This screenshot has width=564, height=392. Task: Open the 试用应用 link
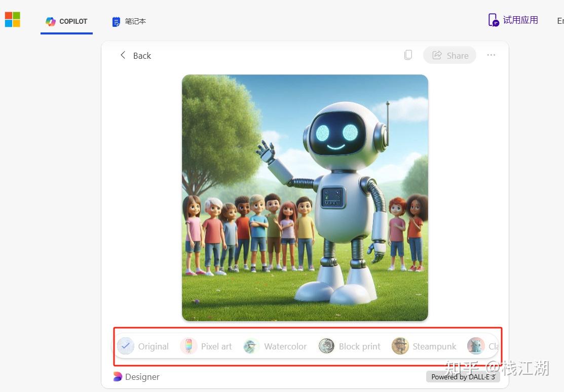(x=513, y=20)
